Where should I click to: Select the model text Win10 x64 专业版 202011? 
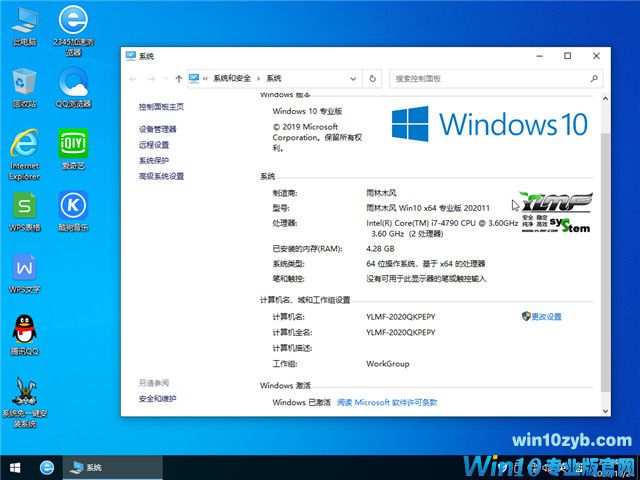428,208
